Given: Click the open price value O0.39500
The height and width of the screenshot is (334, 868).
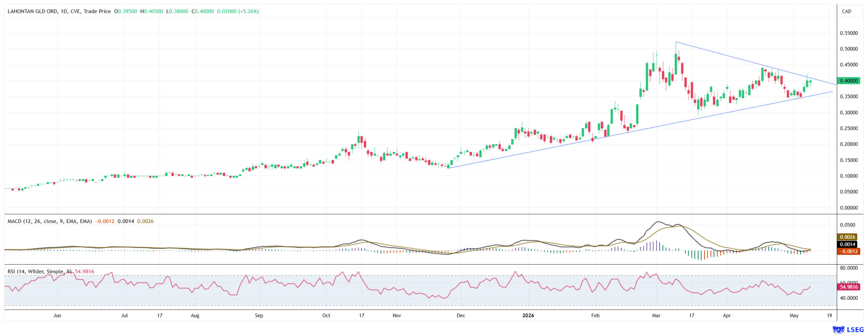Looking at the screenshot, I should (x=125, y=11).
